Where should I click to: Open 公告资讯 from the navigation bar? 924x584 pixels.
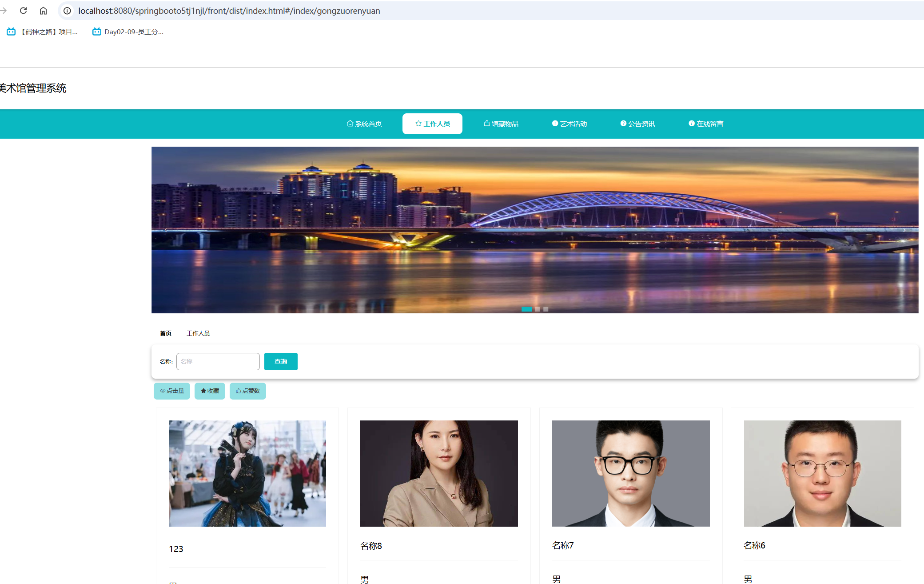[637, 124]
